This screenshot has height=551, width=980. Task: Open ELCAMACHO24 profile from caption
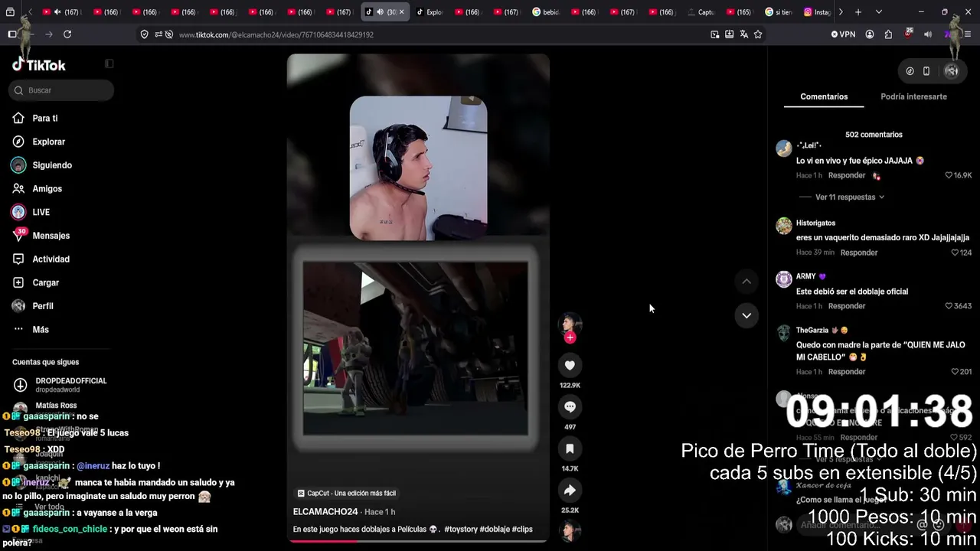(325, 512)
